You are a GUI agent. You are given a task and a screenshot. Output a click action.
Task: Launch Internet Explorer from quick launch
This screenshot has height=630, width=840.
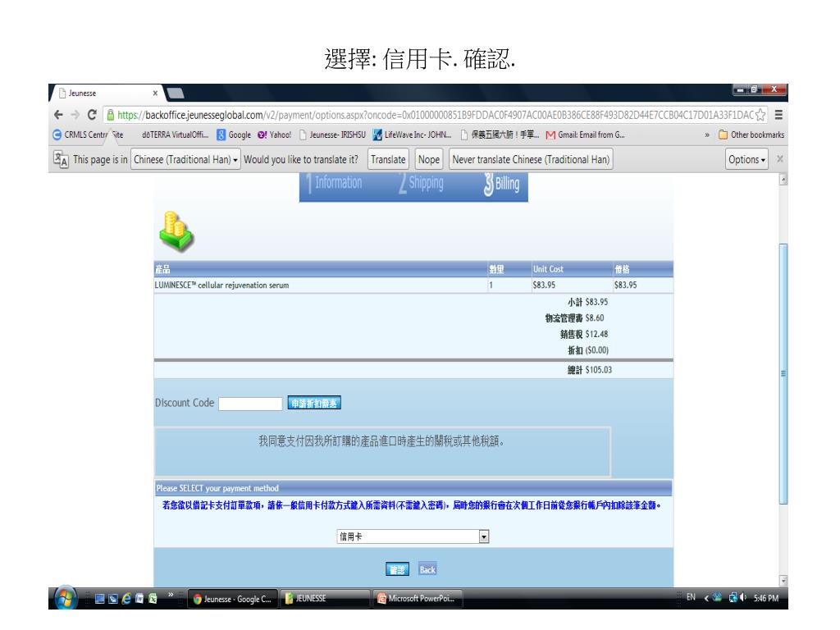click(x=126, y=599)
